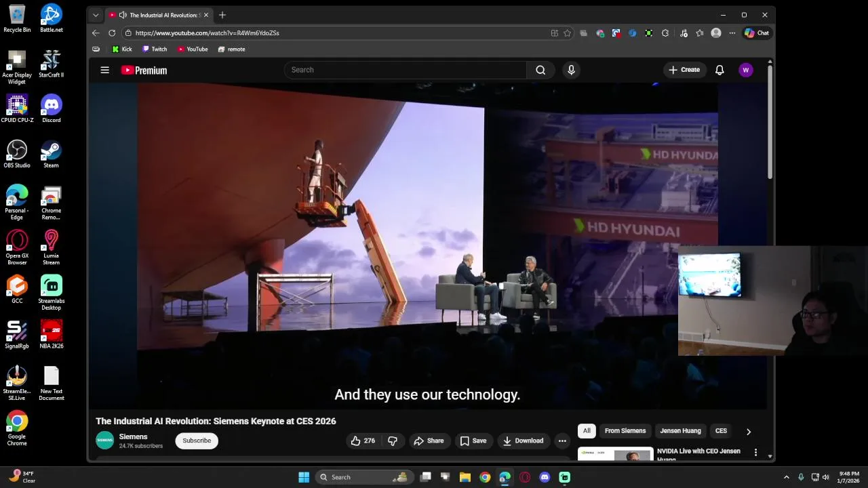Open the purple W account avatar menu

pos(746,70)
